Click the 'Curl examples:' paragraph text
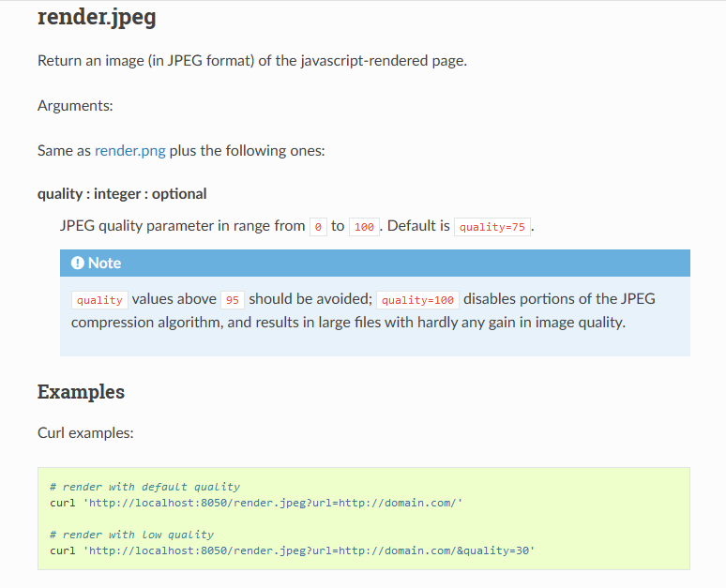Viewport: 726px width, 588px height. pos(85,433)
